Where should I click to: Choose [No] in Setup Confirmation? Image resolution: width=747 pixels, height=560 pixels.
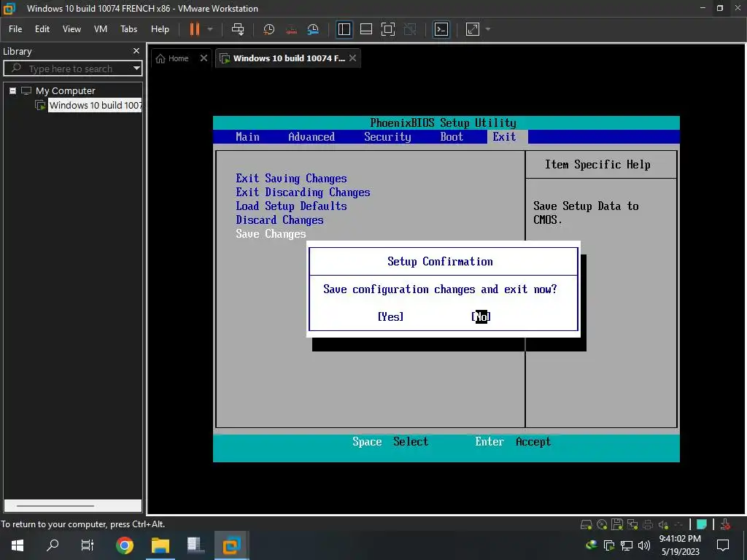[481, 316]
